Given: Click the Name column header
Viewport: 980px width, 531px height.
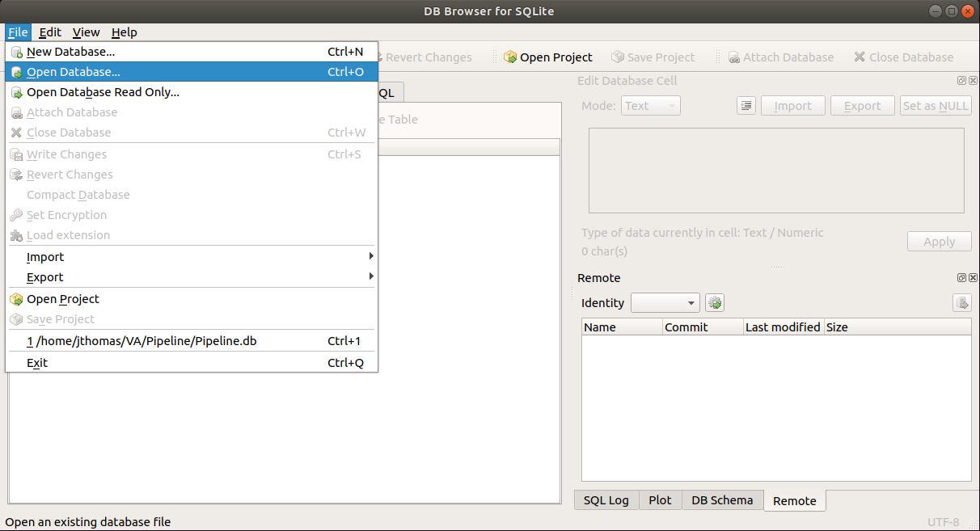Looking at the screenshot, I should click(622, 327).
